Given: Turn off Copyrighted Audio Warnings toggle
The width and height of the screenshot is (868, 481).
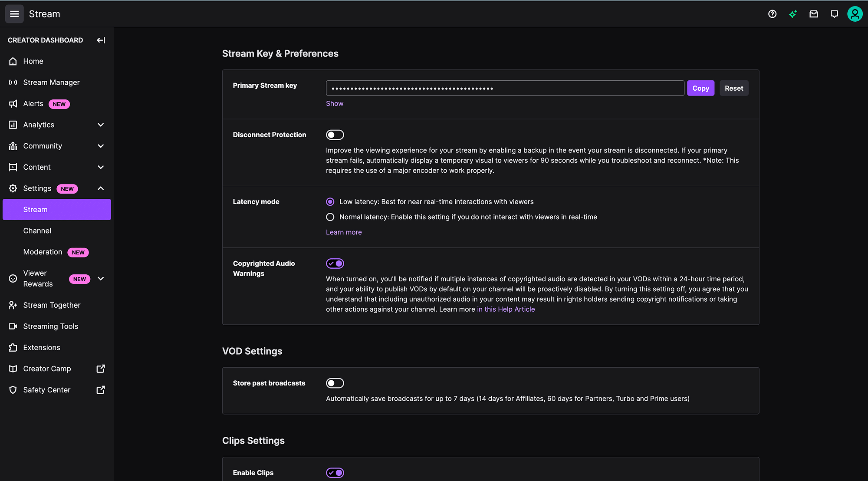Looking at the screenshot, I should [x=335, y=264].
